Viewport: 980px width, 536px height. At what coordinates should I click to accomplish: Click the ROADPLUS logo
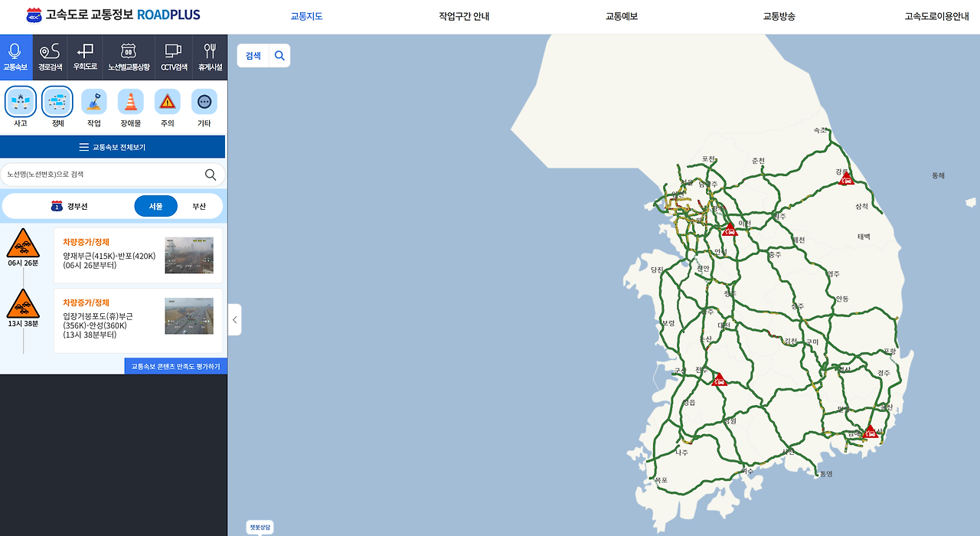click(113, 15)
